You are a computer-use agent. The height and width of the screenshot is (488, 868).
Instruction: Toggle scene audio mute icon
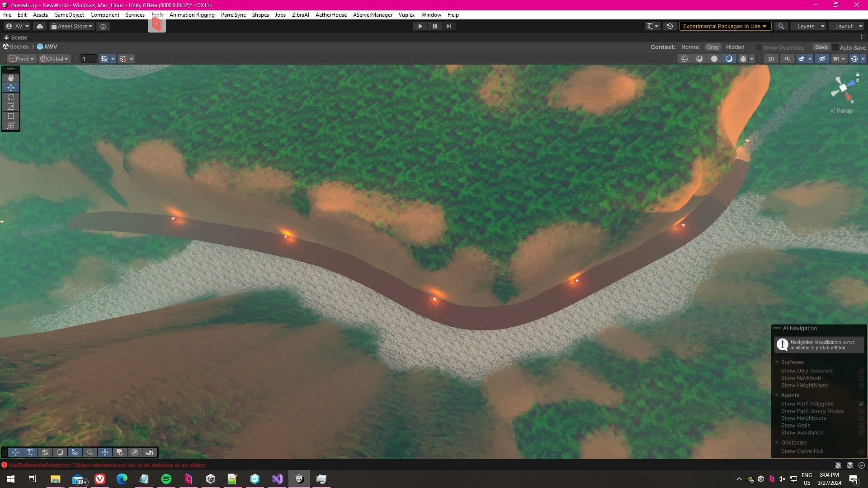[x=788, y=59]
